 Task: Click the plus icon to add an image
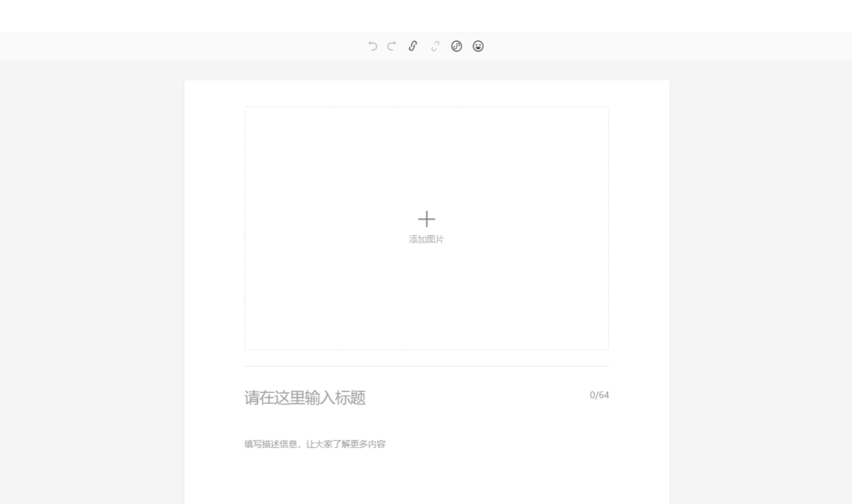(x=427, y=218)
